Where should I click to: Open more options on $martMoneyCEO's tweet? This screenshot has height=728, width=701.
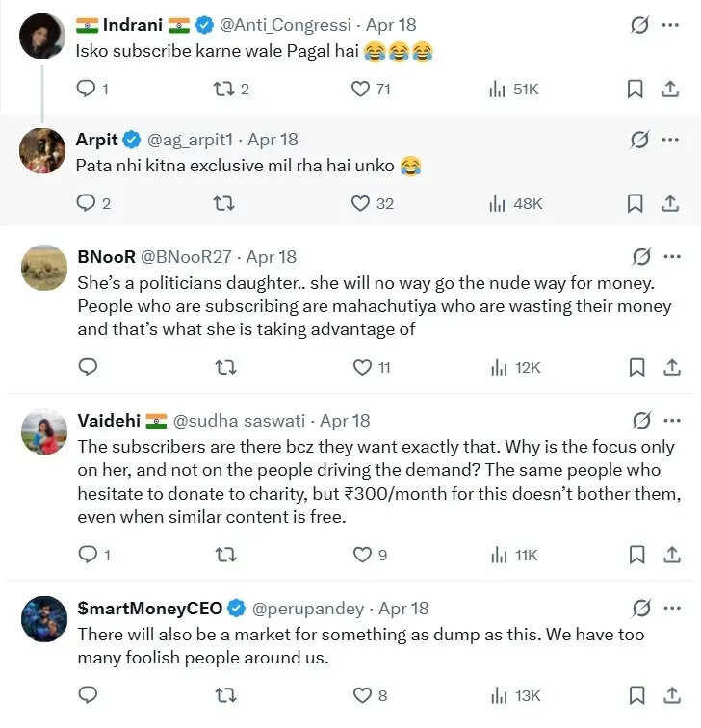coord(670,609)
